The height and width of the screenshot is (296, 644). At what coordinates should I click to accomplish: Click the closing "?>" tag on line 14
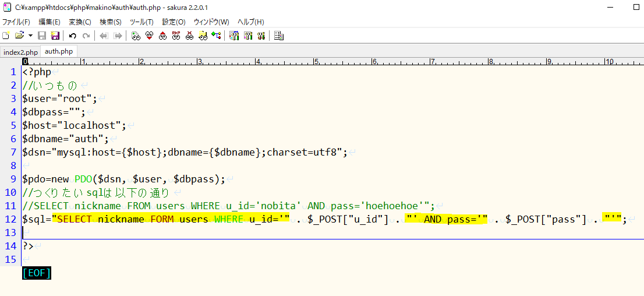pyautogui.click(x=28, y=246)
